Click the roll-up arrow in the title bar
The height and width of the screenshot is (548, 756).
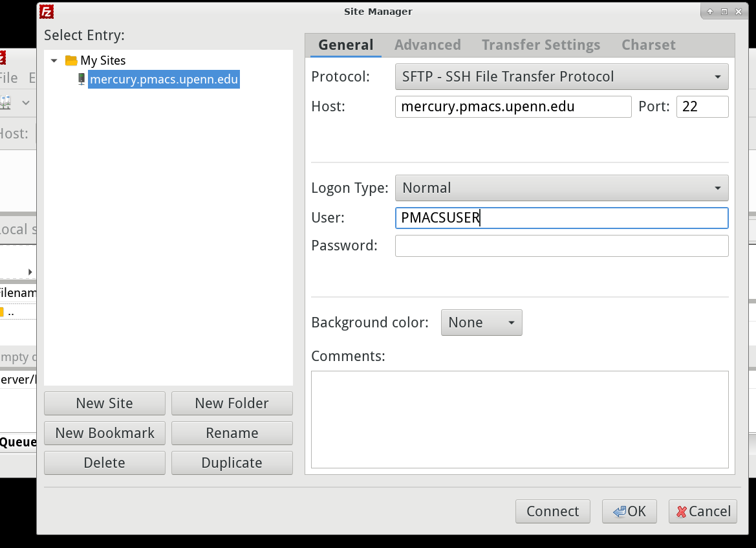pyautogui.click(x=709, y=11)
